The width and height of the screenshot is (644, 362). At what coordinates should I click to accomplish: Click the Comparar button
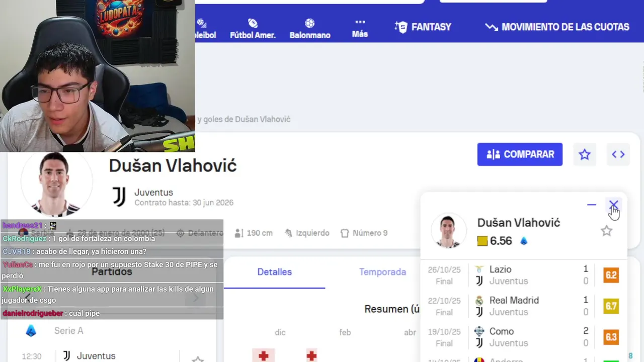[x=520, y=154]
